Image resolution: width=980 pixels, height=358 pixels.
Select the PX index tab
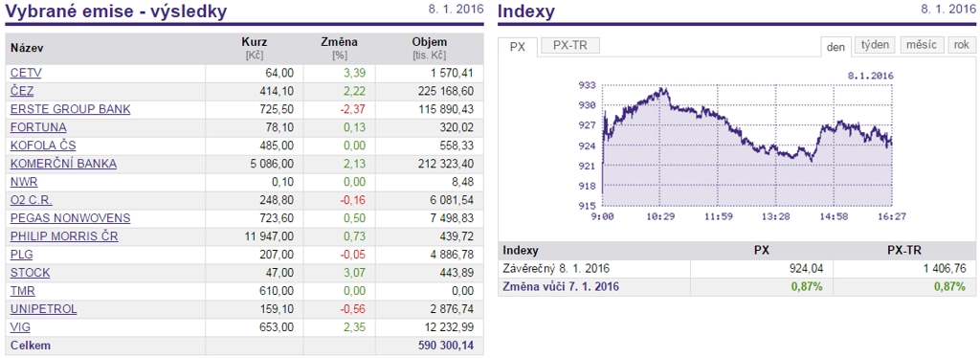pos(518,47)
